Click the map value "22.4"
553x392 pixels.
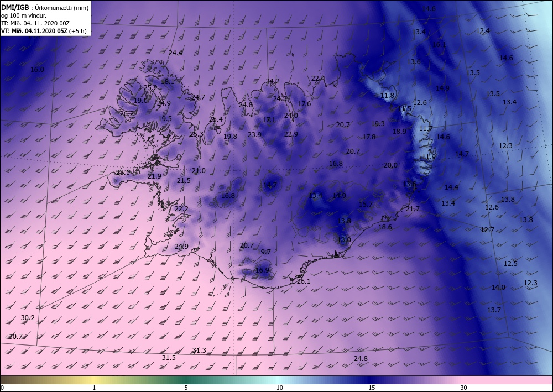click(x=318, y=79)
